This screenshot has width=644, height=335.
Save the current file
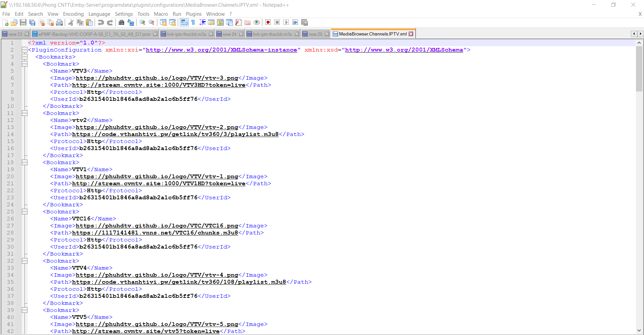[23, 22]
